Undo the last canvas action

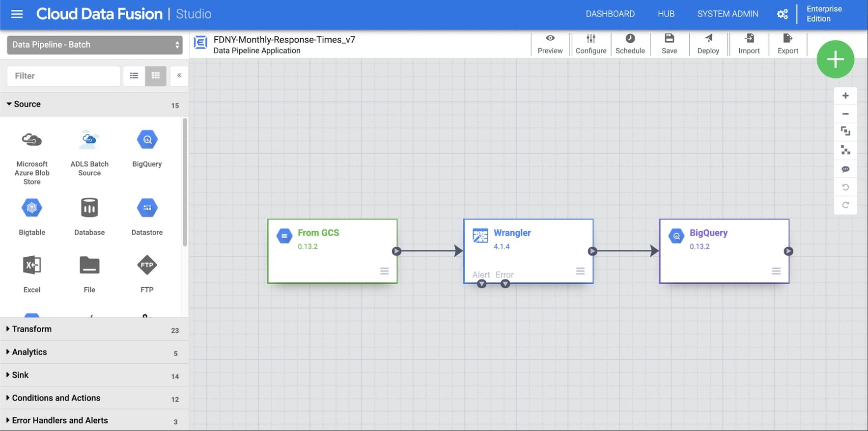845,187
